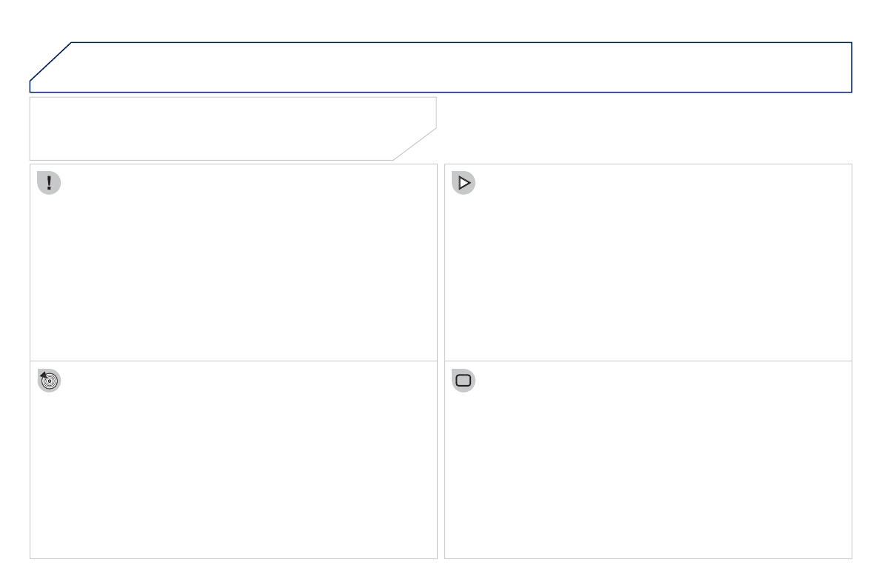Click the empty space right of the gray subtitle box
The height and width of the screenshot is (588, 882).
click(644, 128)
